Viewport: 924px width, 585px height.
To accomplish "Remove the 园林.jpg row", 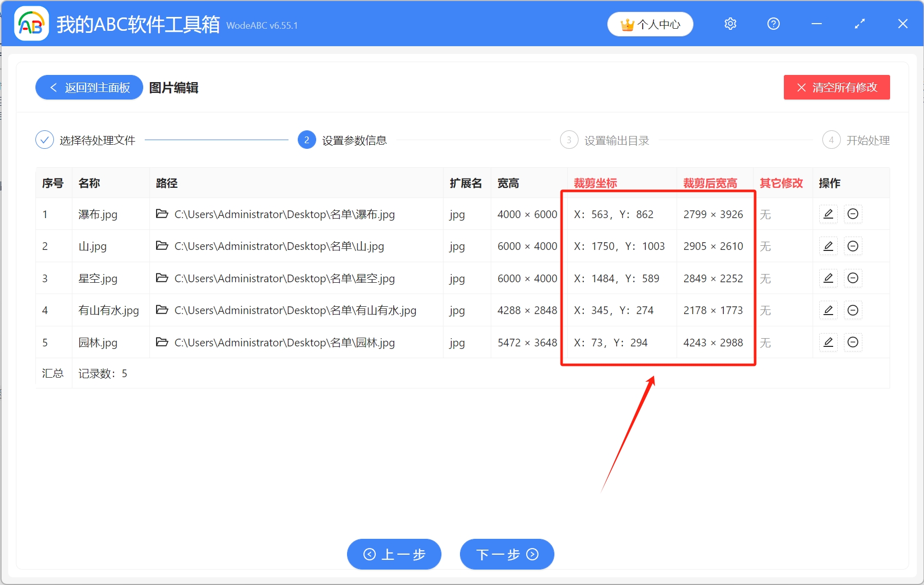I will tap(853, 342).
